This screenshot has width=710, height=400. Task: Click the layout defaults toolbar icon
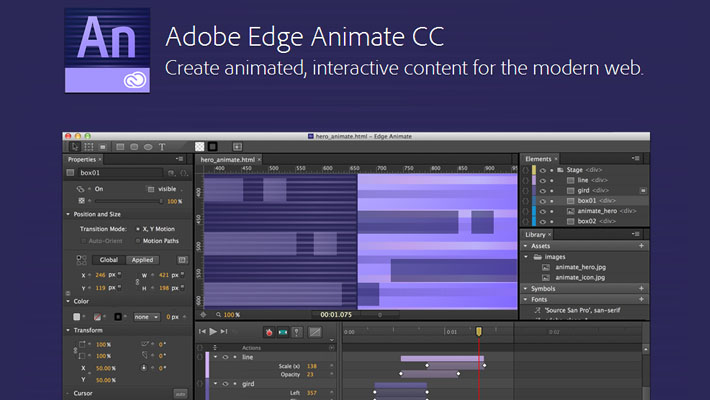tap(237, 146)
